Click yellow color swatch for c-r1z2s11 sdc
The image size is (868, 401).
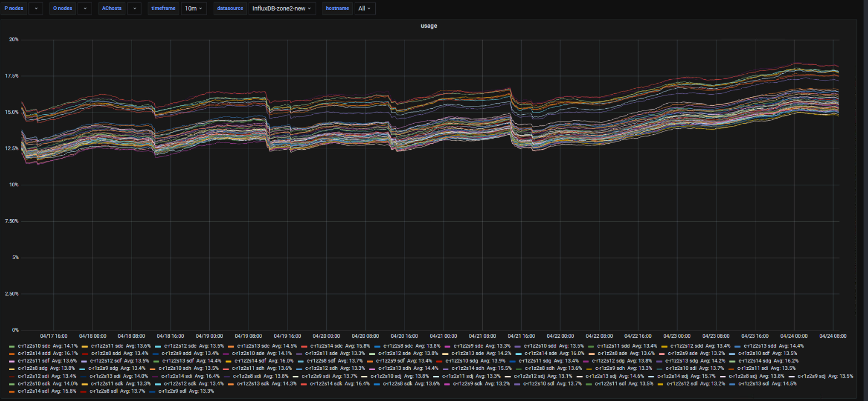(85, 346)
